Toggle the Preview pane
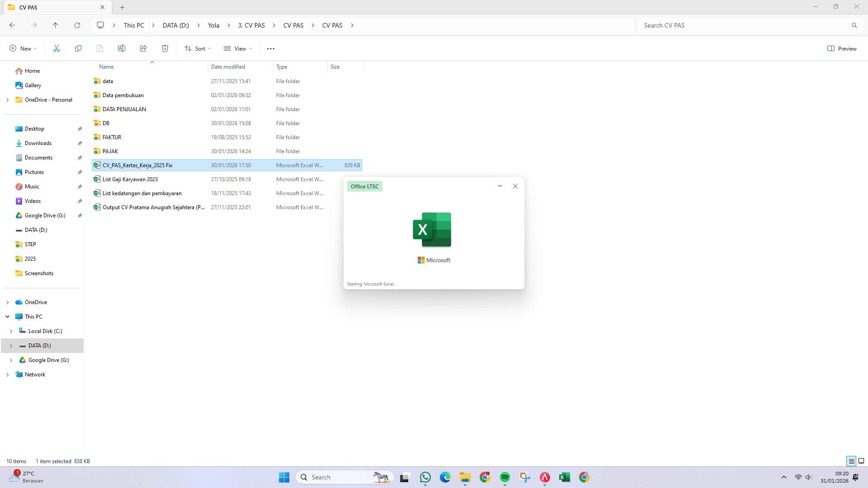Image resolution: width=868 pixels, height=488 pixels. point(841,48)
